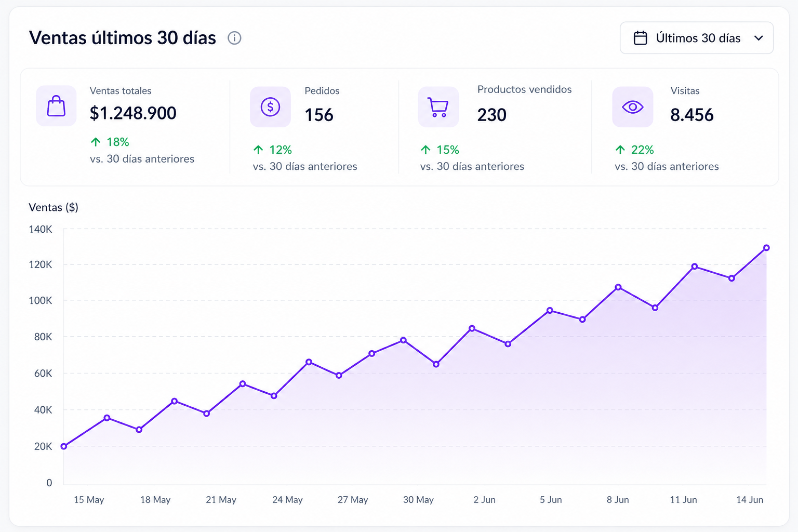798x532 pixels.
Task: Click the "8.456" visits value
Action: [692, 115]
